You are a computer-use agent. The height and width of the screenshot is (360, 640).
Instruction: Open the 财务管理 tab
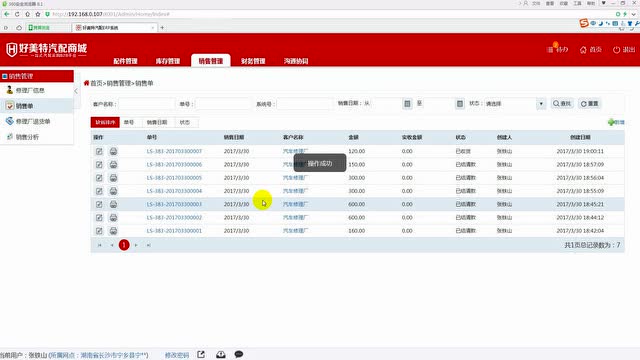[253, 61]
